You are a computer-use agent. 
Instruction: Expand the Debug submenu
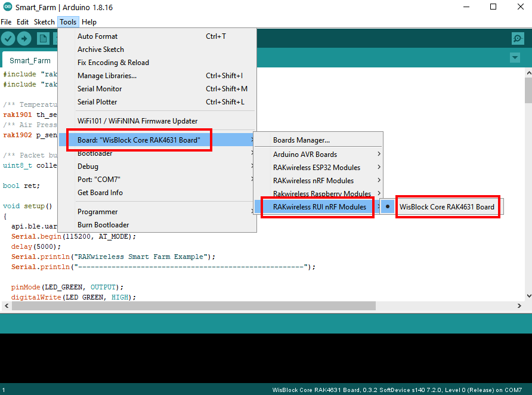point(156,166)
